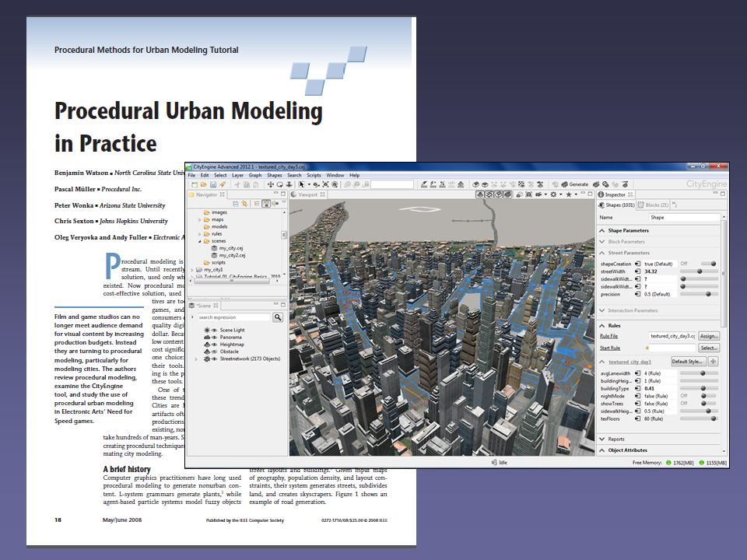Toggle visibility eye of Streetnetwork layer

(x=215, y=359)
